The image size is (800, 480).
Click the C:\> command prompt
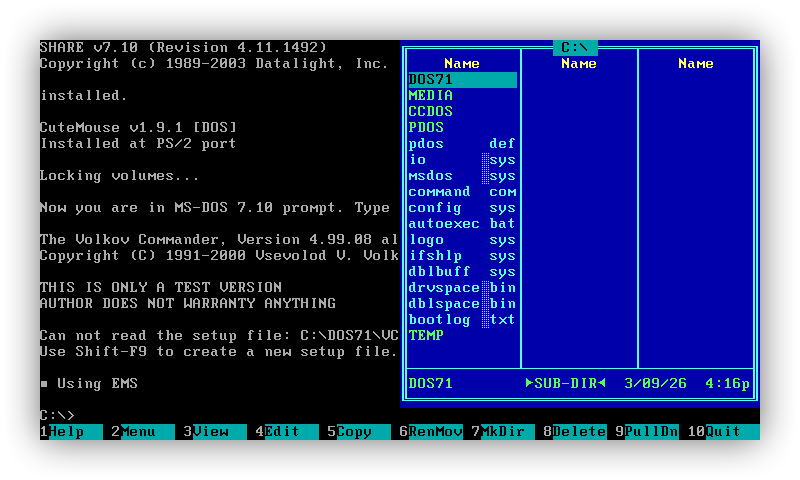tap(57, 415)
